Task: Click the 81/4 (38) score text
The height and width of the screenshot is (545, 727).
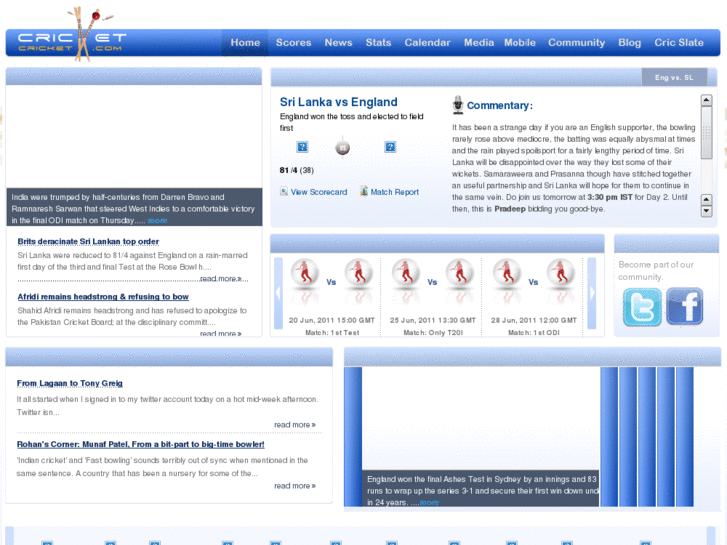Action: [297, 170]
